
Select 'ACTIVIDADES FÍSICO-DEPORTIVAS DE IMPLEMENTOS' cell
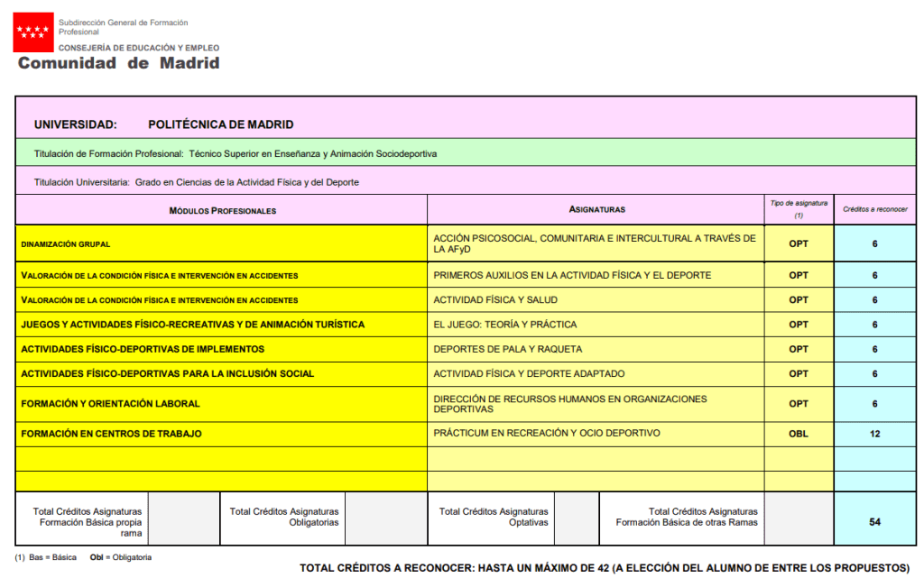(222, 349)
